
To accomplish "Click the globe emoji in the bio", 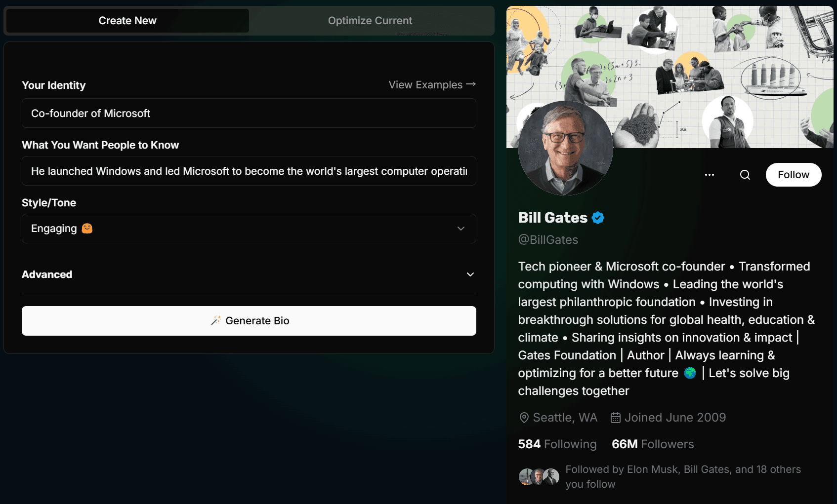I will pyautogui.click(x=690, y=373).
